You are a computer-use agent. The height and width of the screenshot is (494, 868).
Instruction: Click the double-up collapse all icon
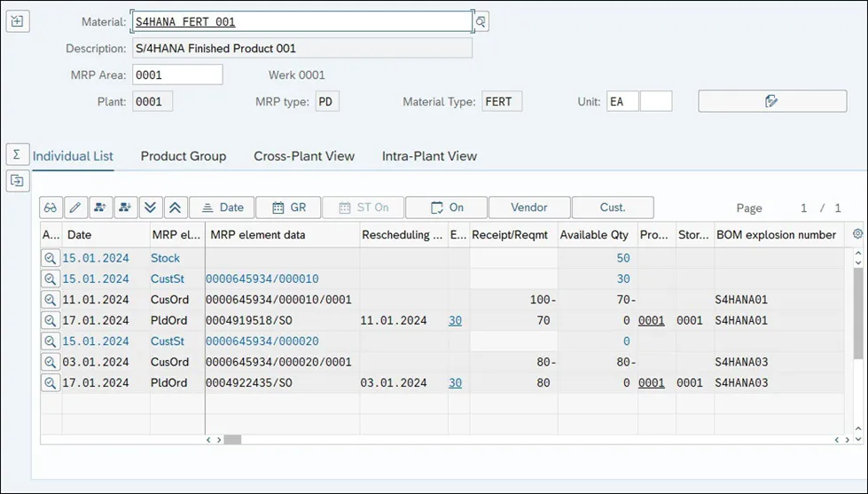(176, 208)
